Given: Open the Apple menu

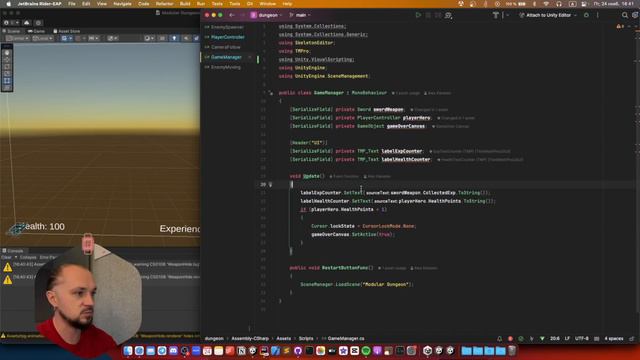Looking at the screenshot, I should pyautogui.click(x=9, y=4).
